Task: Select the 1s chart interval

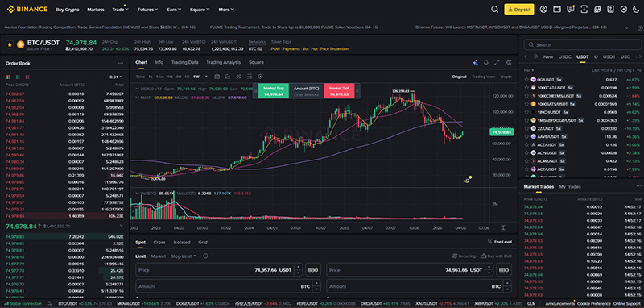Action: point(151,77)
